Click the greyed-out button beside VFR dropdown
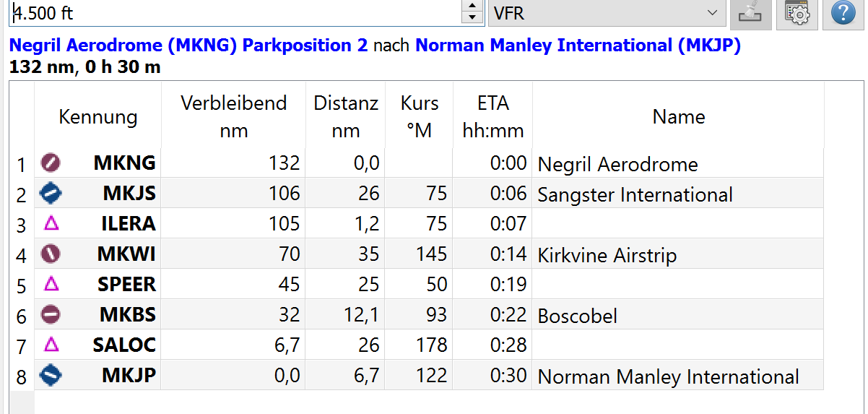Image resolution: width=868 pixels, height=414 pixels. [751, 12]
